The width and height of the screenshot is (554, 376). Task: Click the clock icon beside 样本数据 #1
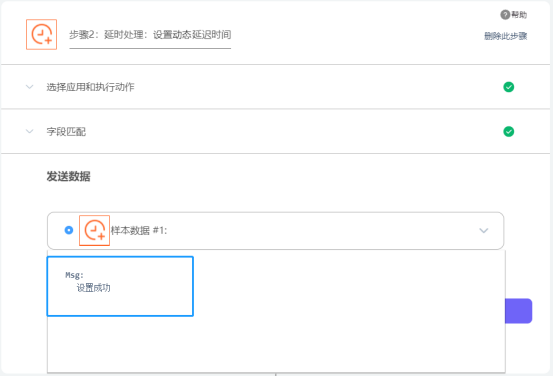coord(94,230)
